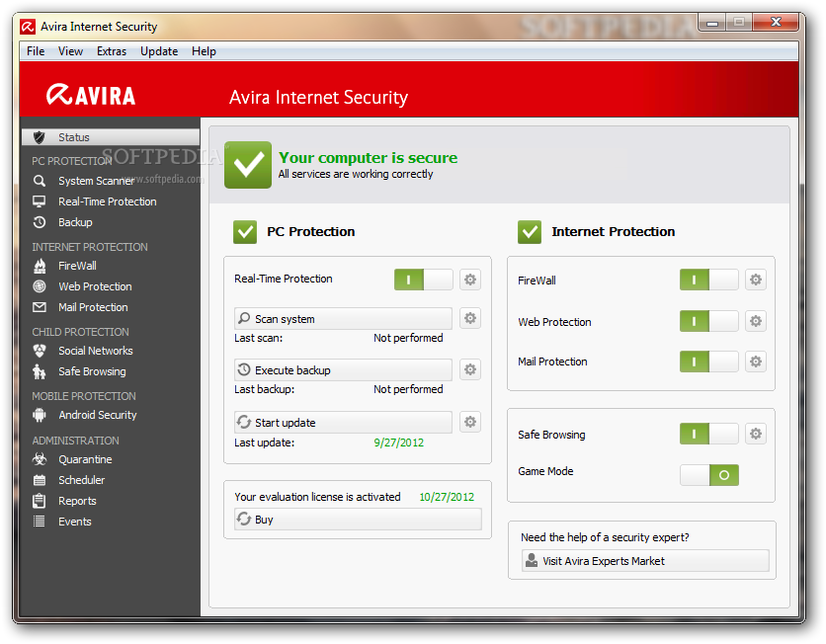Image resolution: width=826 pixels, height=644 pixels.
Task: Open Scan system settings gear
Action: point(470,318)
